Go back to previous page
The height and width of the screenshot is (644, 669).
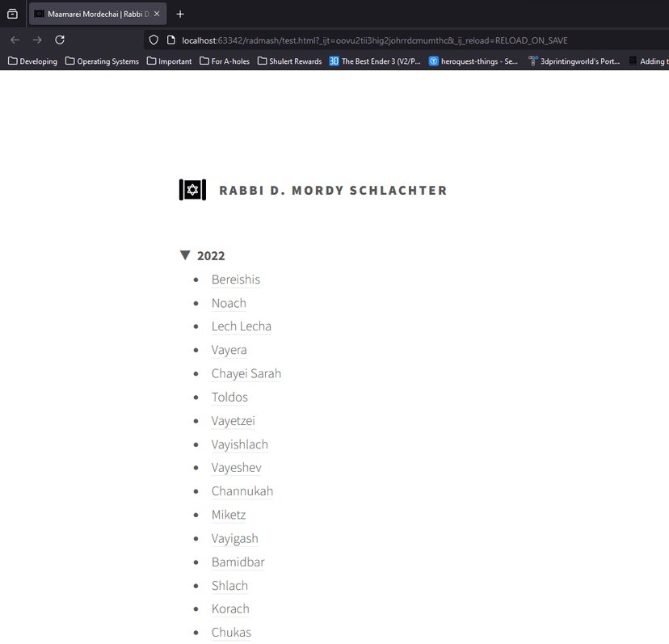coord(15,40)
